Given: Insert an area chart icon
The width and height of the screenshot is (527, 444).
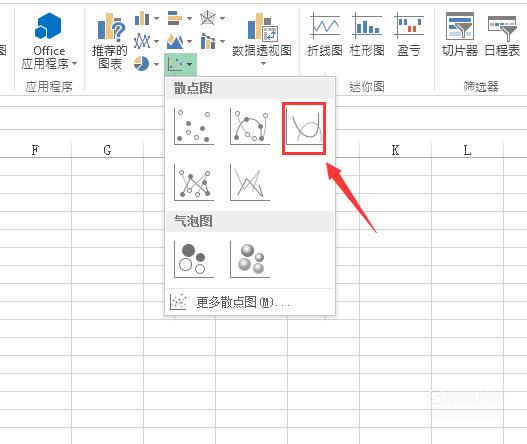Looking at the screenshot, I should [x=175, y=41].
